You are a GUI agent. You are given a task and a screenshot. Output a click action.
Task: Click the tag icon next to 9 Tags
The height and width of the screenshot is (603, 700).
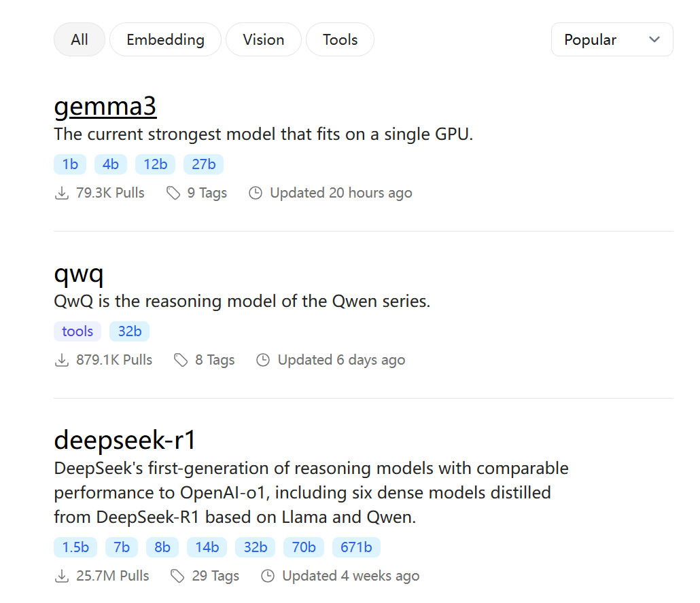(x=173, y=193)
